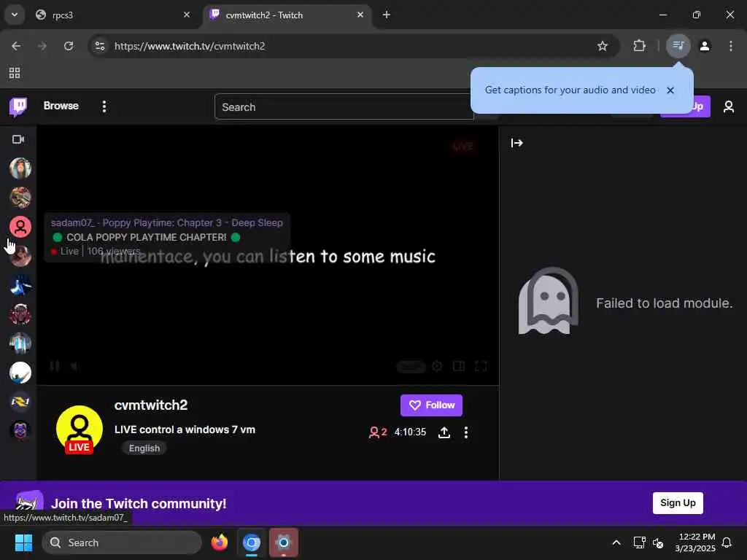Click the media control icon in Chrome toolbar

coord(678,46)
